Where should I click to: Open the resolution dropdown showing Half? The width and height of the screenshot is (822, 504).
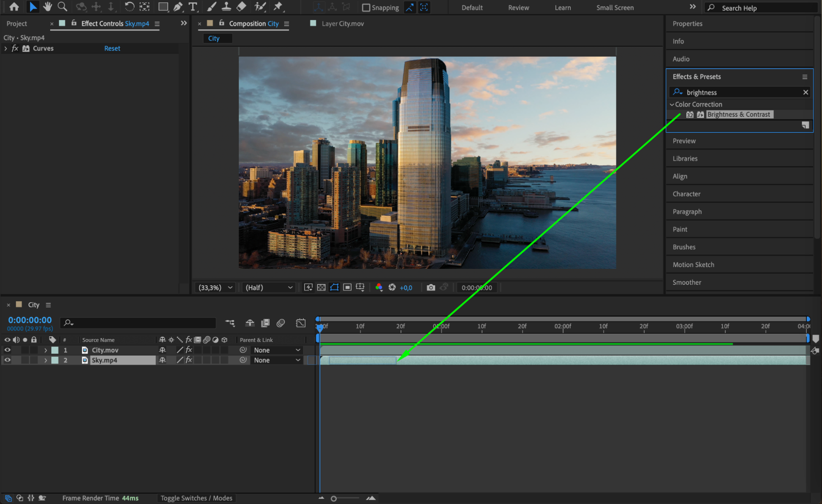(x=269, y=287)
